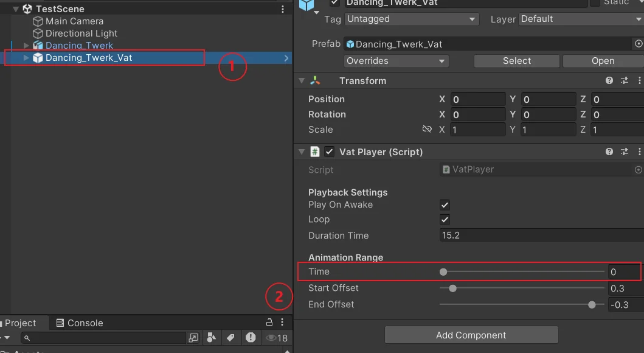Click the Transform component icon
This screenshot has width=644, height=353.
(x=316, y=80)
